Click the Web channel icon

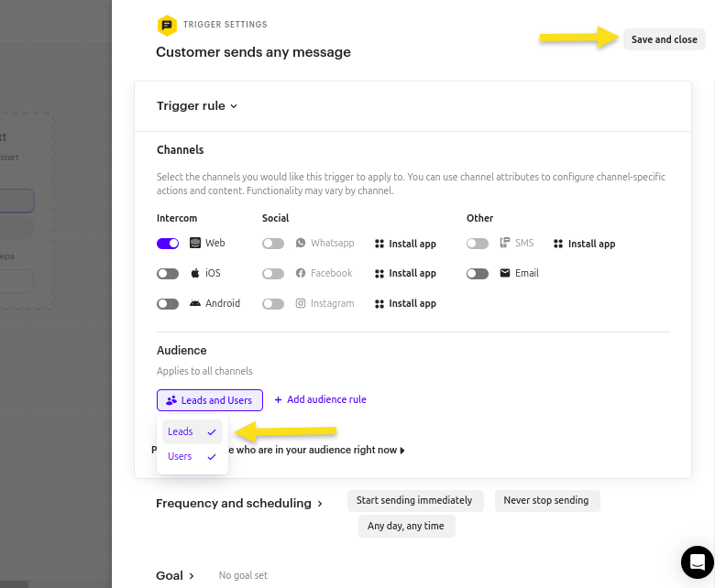(x=195, y=243)
